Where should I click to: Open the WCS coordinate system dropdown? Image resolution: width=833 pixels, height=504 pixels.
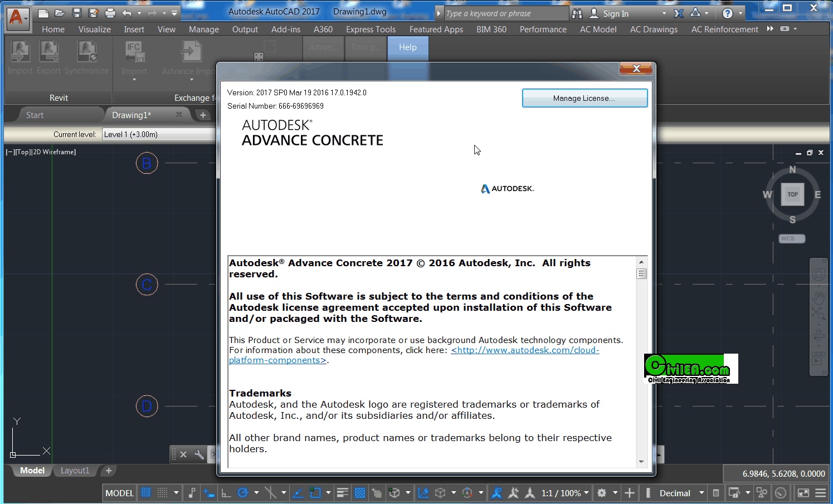tap(792, 238)
